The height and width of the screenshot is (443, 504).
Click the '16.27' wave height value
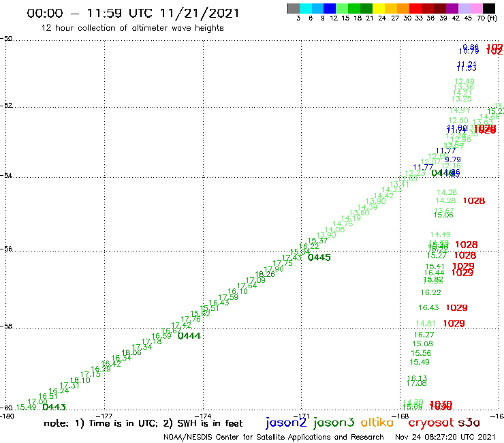(424, 335)
